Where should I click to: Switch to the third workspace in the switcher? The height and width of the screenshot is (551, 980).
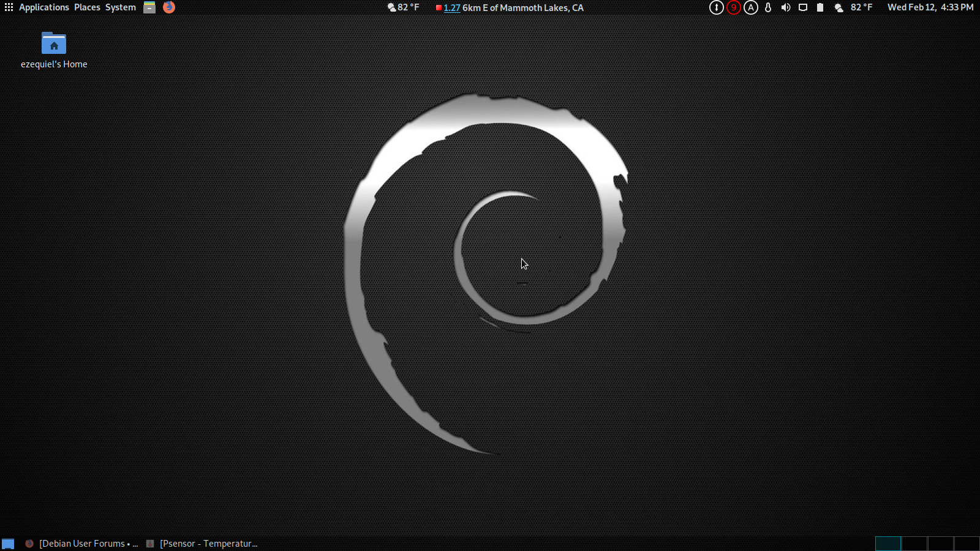pos(941,544)
